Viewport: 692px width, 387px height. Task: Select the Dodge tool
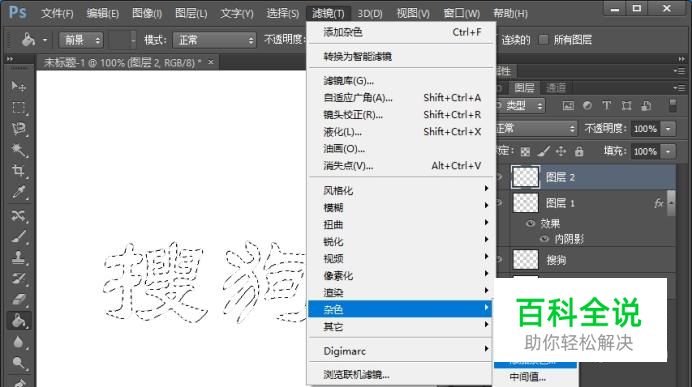[x=18, y=363]
